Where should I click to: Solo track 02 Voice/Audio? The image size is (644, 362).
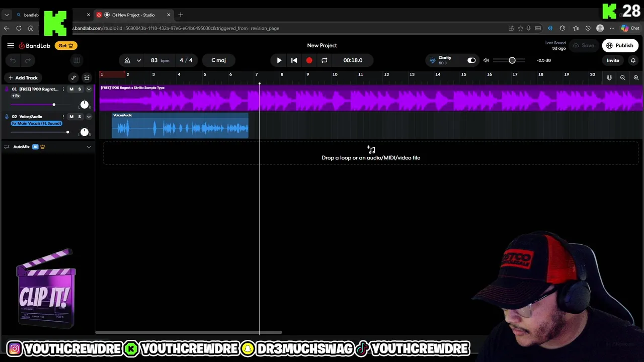(79, 117)
